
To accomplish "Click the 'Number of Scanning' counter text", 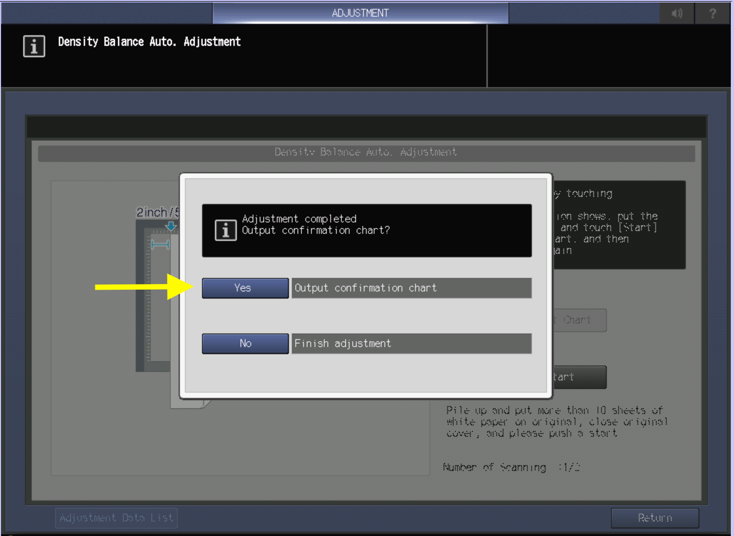I will click(x=511, y=467).
